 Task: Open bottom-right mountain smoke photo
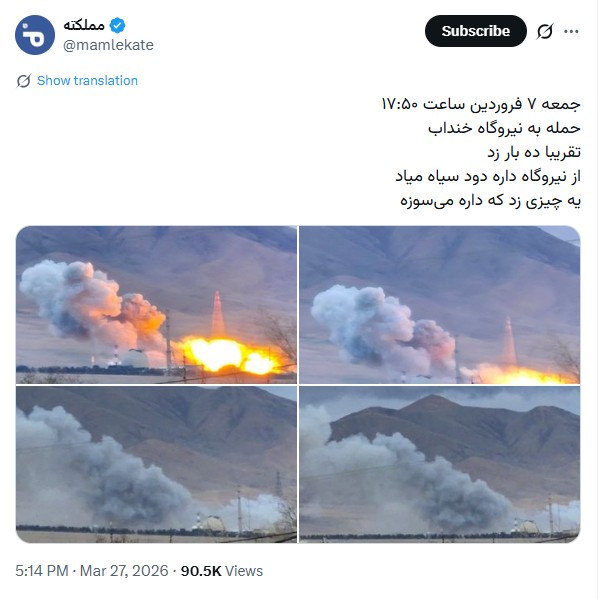440,464
